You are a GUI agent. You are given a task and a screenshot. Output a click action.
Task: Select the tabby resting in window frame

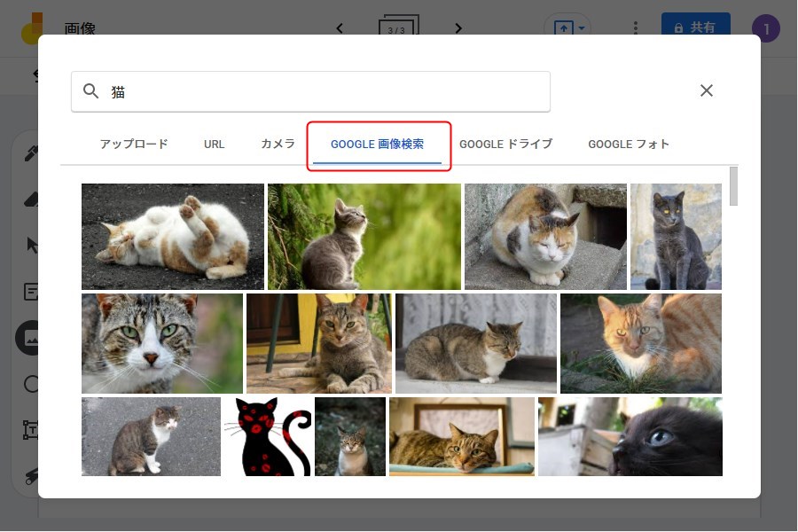tap(462, 437)
